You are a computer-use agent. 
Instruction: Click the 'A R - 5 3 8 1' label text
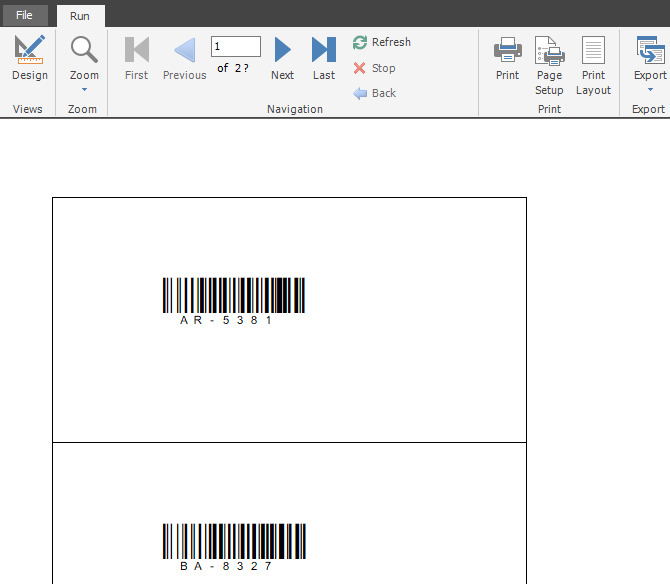click(226, 320)
